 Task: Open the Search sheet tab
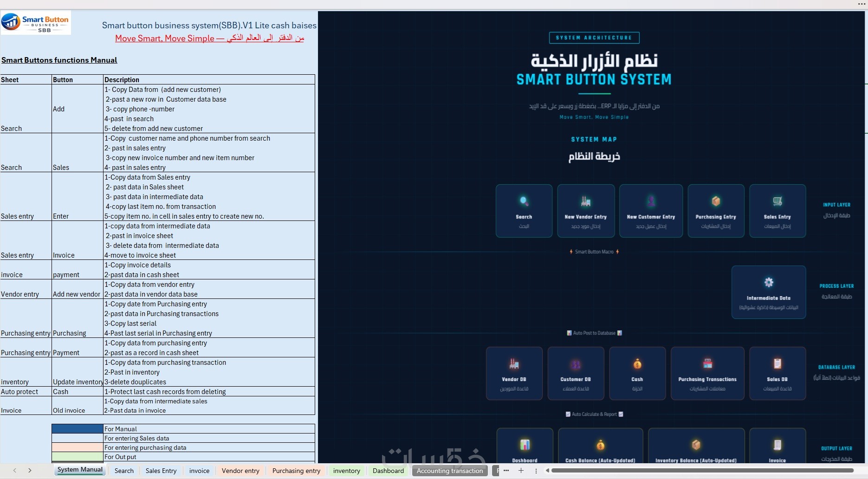(x=124, y=471)
